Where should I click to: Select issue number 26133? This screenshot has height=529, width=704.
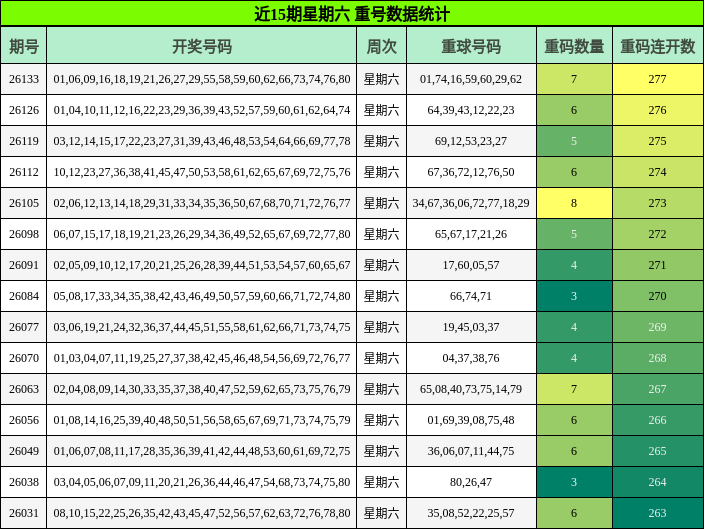click(24, 79)
